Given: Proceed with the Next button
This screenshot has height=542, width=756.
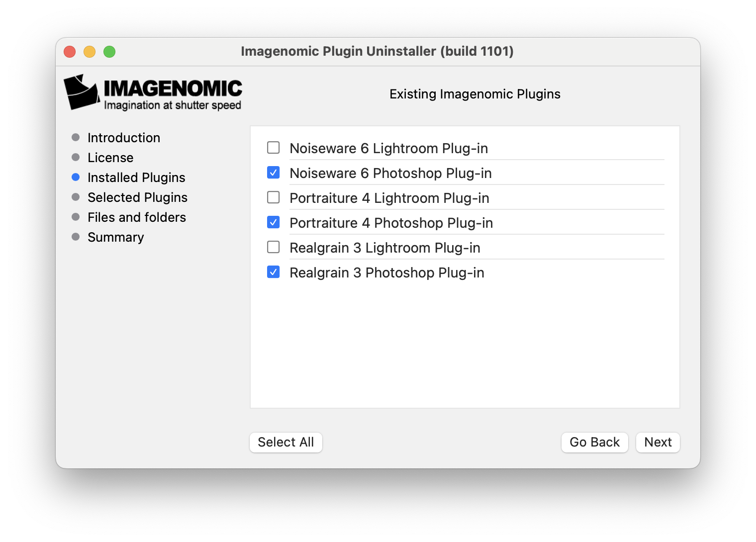Looking at the screenshot, I should [658, 442].
